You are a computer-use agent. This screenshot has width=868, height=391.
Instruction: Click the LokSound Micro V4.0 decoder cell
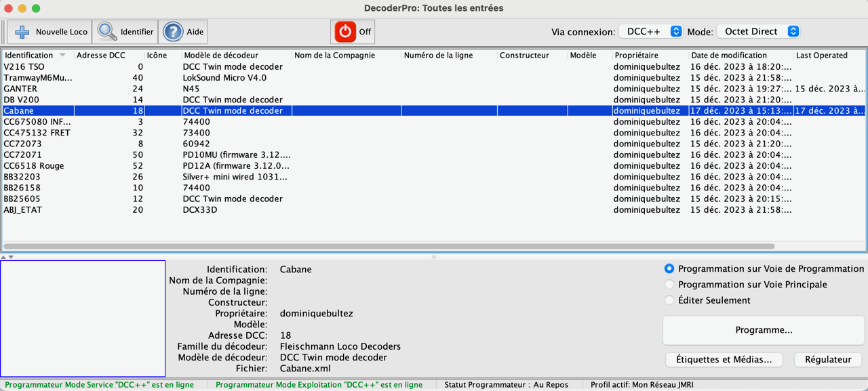(237, 78)
